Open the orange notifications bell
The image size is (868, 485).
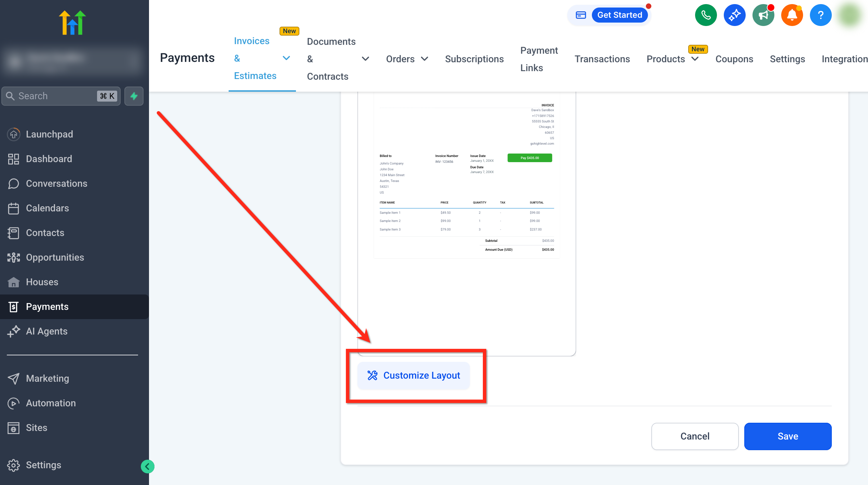792,15
